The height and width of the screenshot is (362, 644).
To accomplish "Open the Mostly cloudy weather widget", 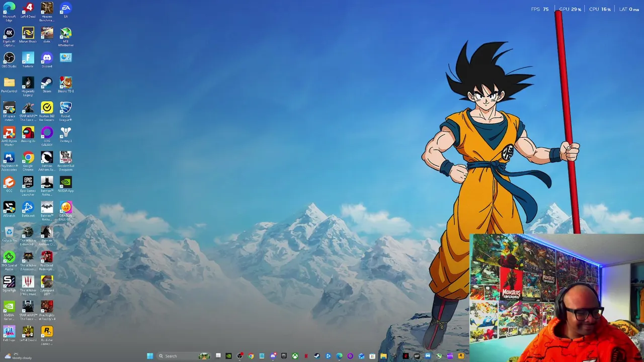I will pos(18,356).
